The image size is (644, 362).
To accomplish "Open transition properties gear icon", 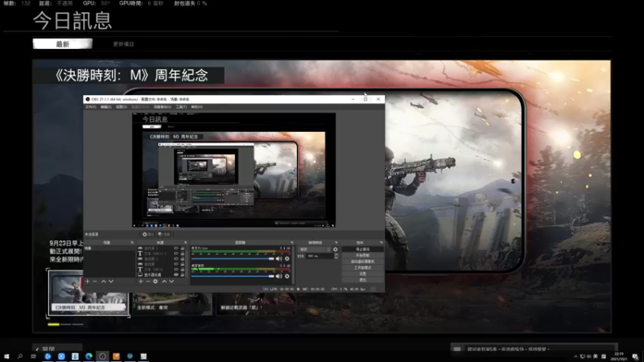I will 336,249.
